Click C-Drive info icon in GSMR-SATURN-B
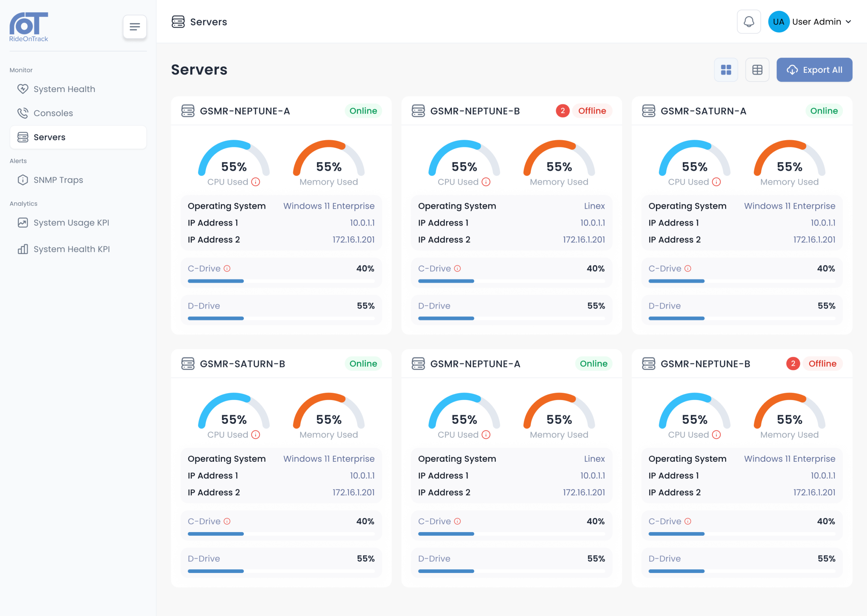This screenshot has width=867, height=616. pyautogui.click(x=227, y=521)
